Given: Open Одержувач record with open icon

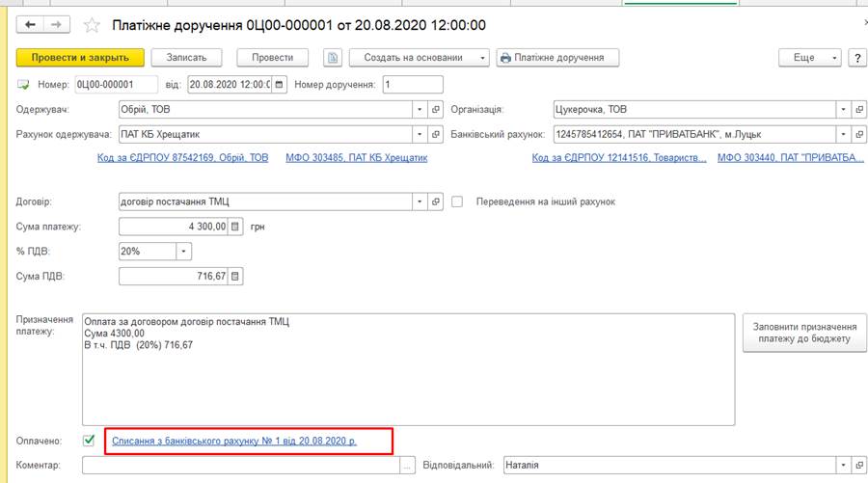Looking at the screenshot, I should (x=435, y=109).
